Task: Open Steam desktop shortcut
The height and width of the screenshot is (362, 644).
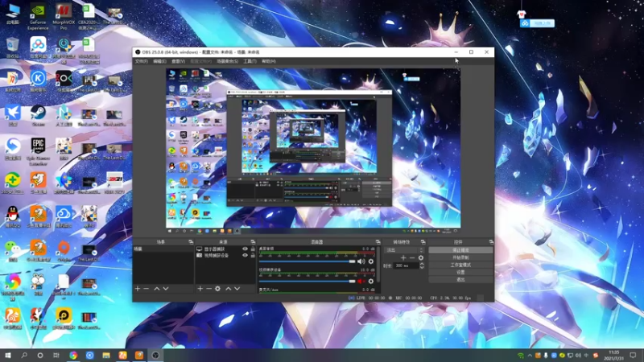Action: point(38,115)
